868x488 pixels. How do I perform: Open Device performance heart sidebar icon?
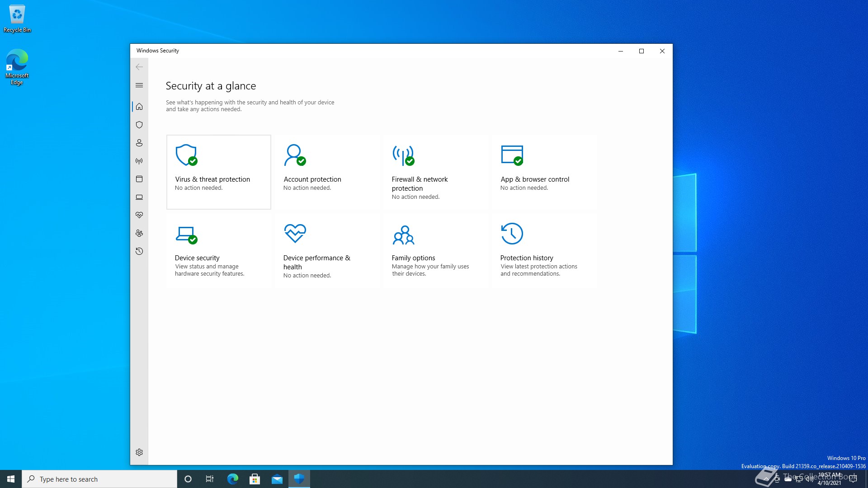point(139,215)
